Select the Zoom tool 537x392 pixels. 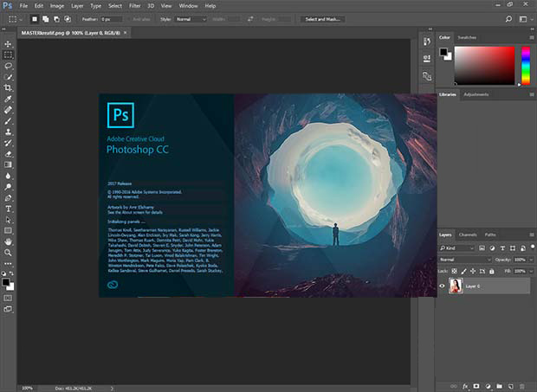(x=8, y=253)
